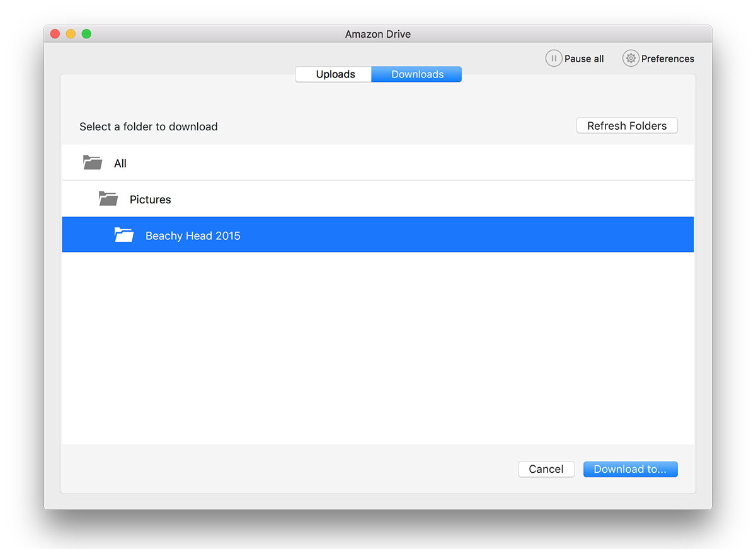Click the Refresh Folders button
The width and height of the screenshot is (756, 549).
pyautogui.click(x=627, y=126)
